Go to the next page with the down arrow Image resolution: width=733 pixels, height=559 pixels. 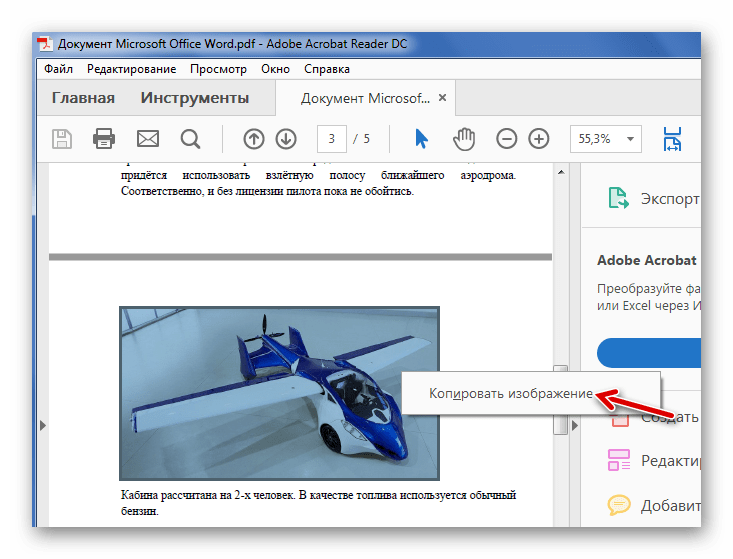click(286, 139)
